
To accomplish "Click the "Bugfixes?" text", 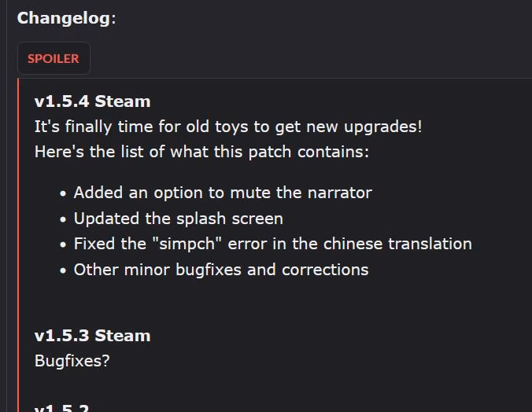I will pos(72,361).
